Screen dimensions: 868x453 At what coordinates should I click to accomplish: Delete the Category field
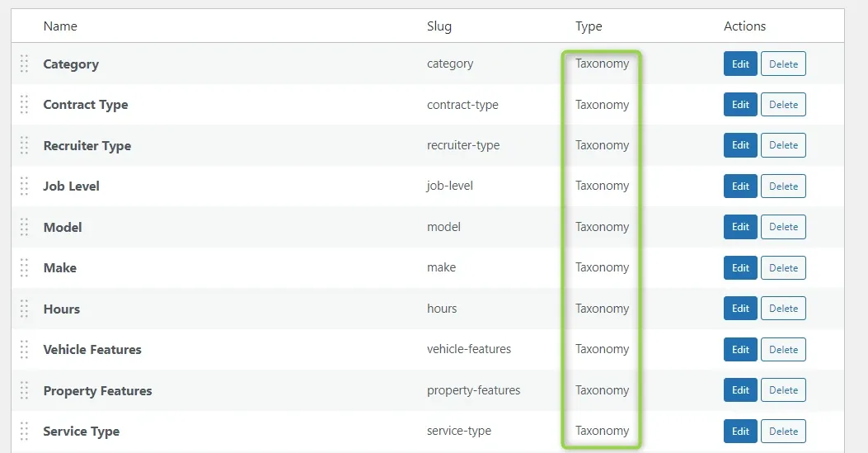783,64
